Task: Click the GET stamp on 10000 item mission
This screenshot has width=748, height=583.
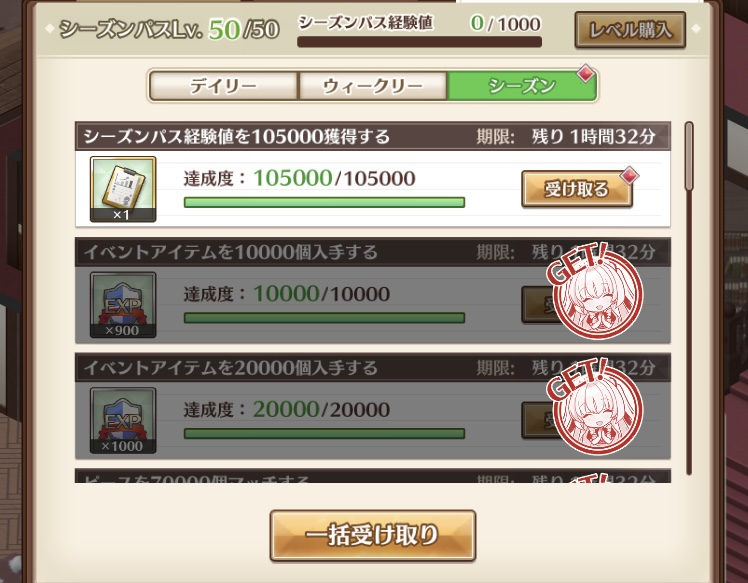Action: [x=595, y=290]
